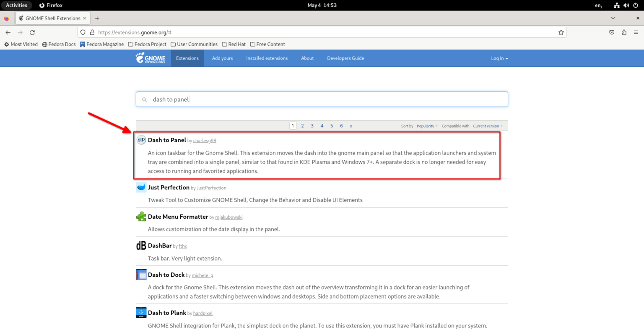Open the Installed extensions nav tab
This screenshot has height=330, width=644.
point(267,58)
